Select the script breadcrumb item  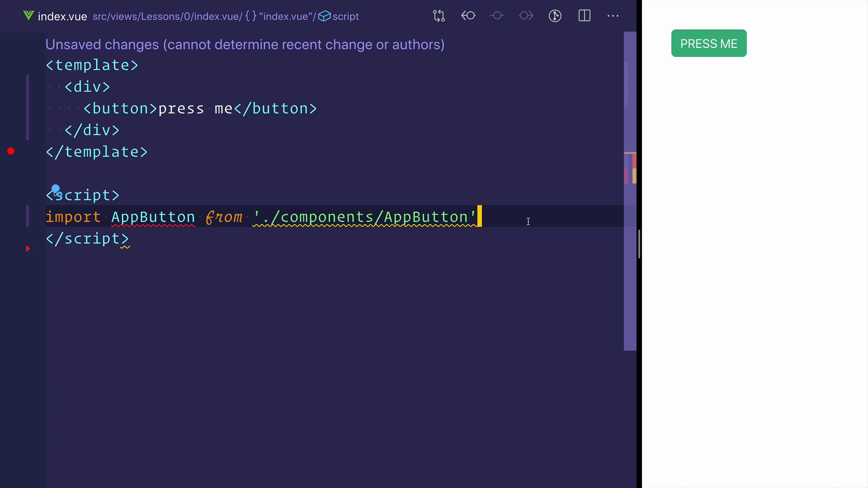tap(339, 16)
